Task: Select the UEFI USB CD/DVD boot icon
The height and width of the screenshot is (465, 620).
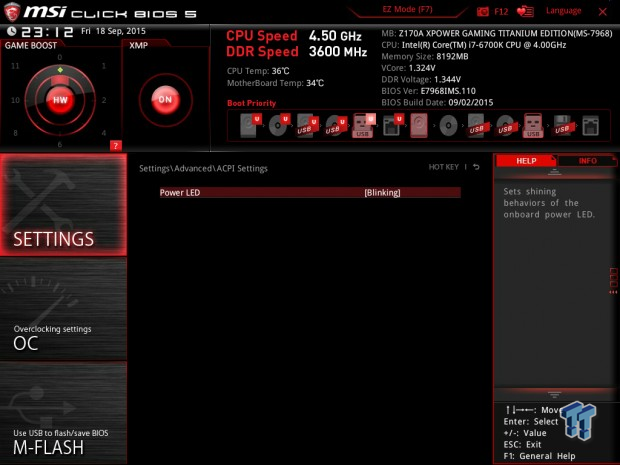Action: coord(335,125)
